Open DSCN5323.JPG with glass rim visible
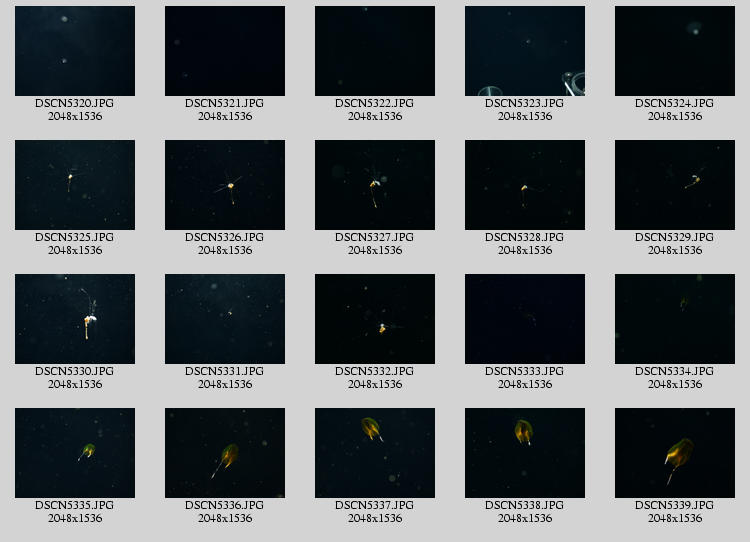This screenshot has width=750, height=542. pyautogui.click(x=525, y=51)
